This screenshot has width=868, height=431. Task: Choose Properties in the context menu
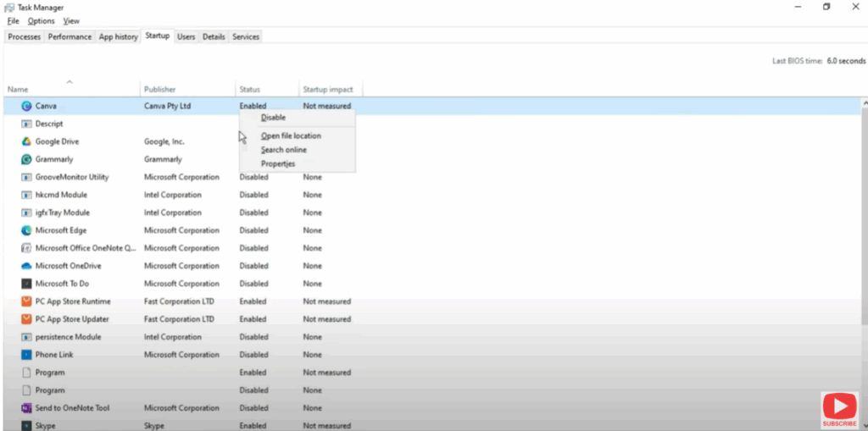298,163
